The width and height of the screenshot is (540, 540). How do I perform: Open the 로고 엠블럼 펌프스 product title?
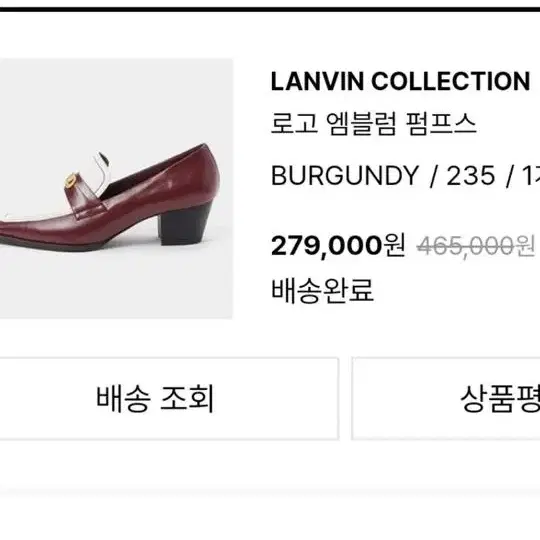pyautogui.click(x=374, y=124)
